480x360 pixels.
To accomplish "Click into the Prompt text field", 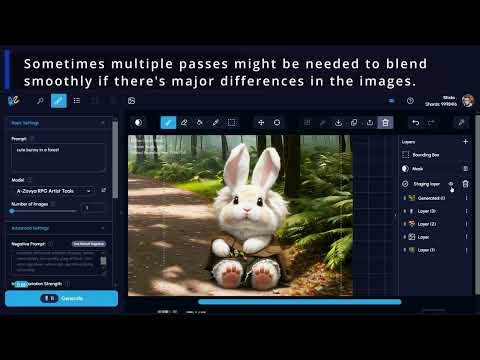I will tap(58, 157).
